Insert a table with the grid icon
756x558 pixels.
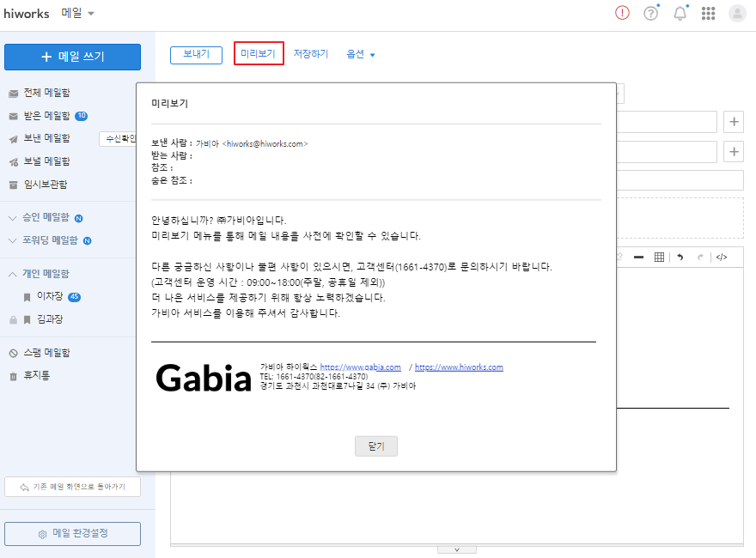point(659,257)
